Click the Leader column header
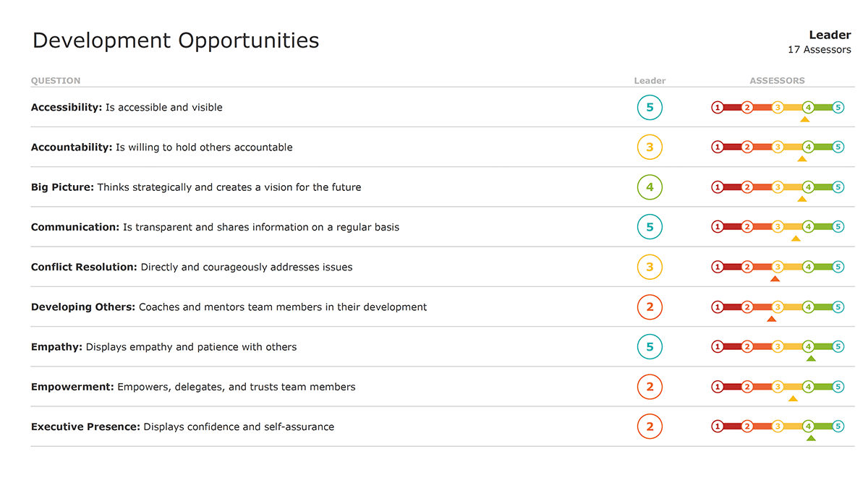The height and width of the screenshot is (488, 868). tap(650, 81)
